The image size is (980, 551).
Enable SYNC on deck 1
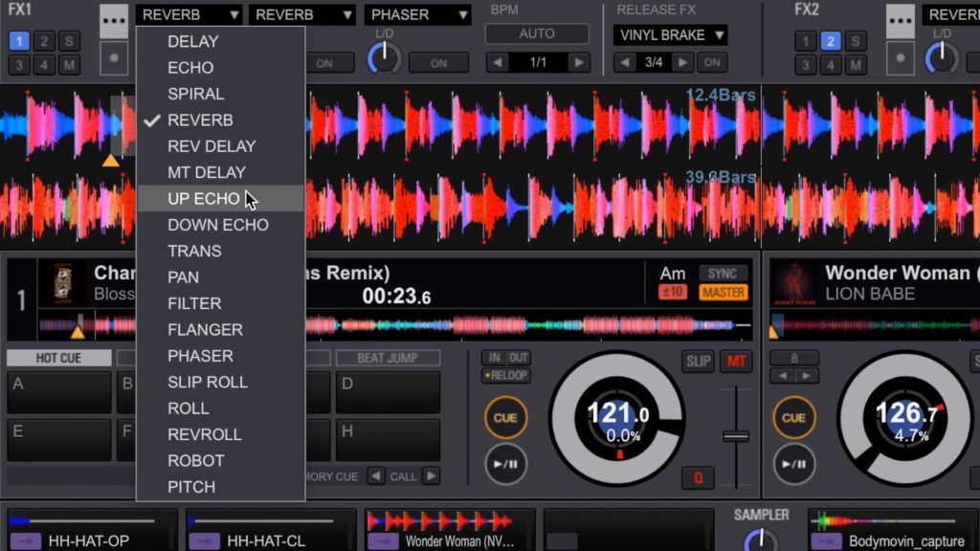(724, 273)
